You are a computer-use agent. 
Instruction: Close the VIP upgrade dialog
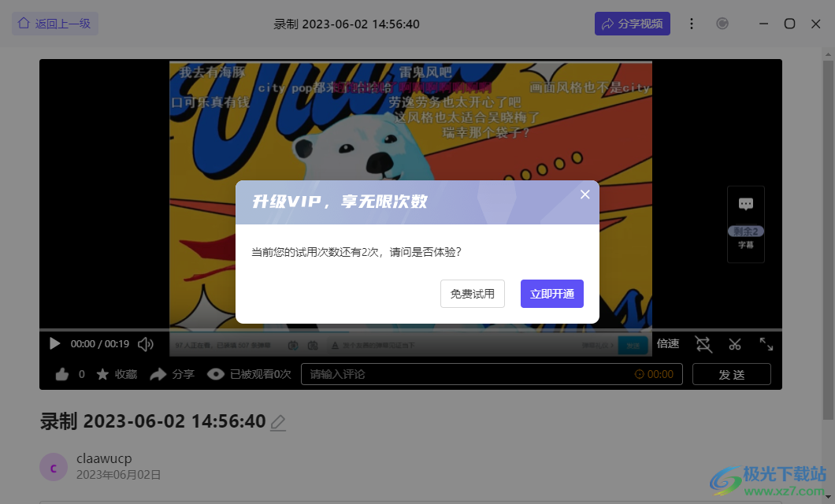[584, 195]
